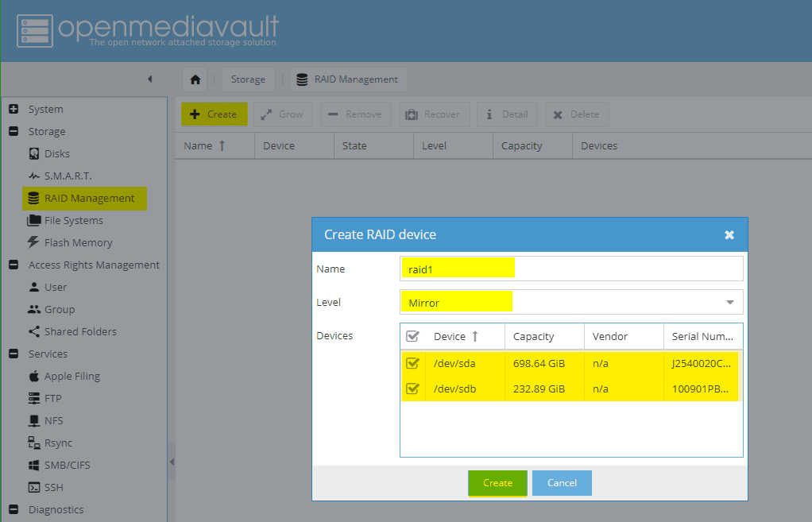812x522 pixels.
Task: Uncheck the /dev/sda device row
Action: tap(413, 363)
